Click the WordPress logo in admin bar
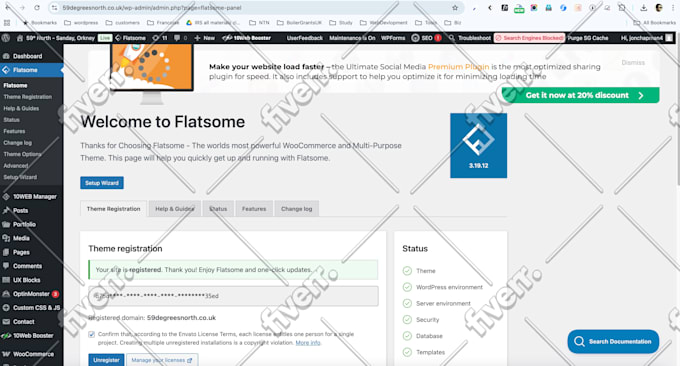This screenshot has width=680, height=366. click(6, 38)
